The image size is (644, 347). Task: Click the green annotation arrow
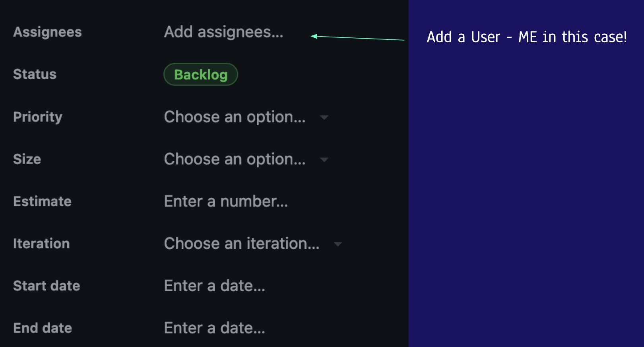pos(358,38)
